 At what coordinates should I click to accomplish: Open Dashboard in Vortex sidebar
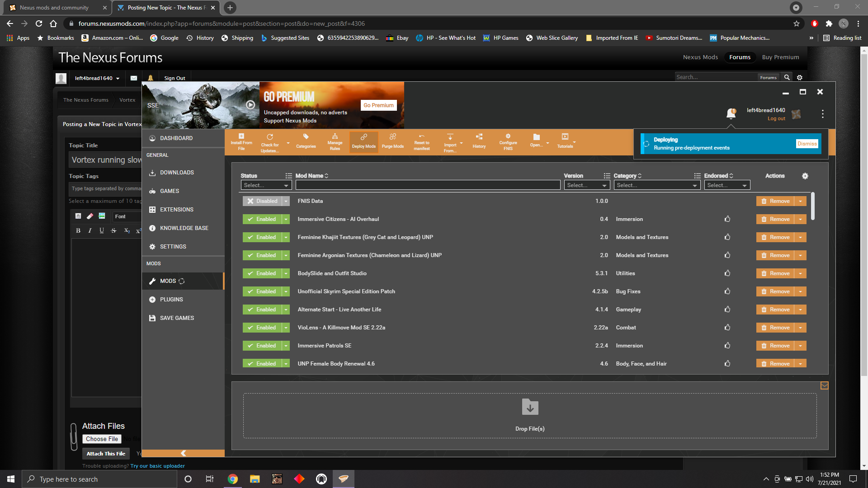[x=183, y=138]
